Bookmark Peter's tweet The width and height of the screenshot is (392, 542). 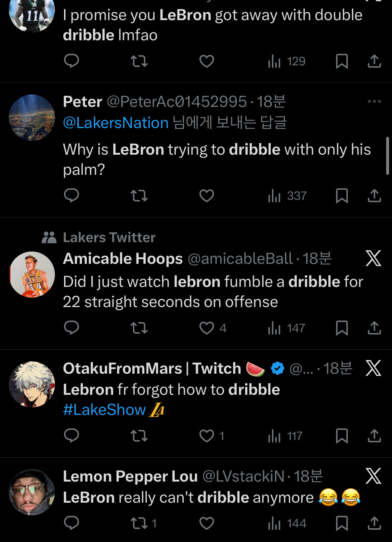tap(342, 196)
